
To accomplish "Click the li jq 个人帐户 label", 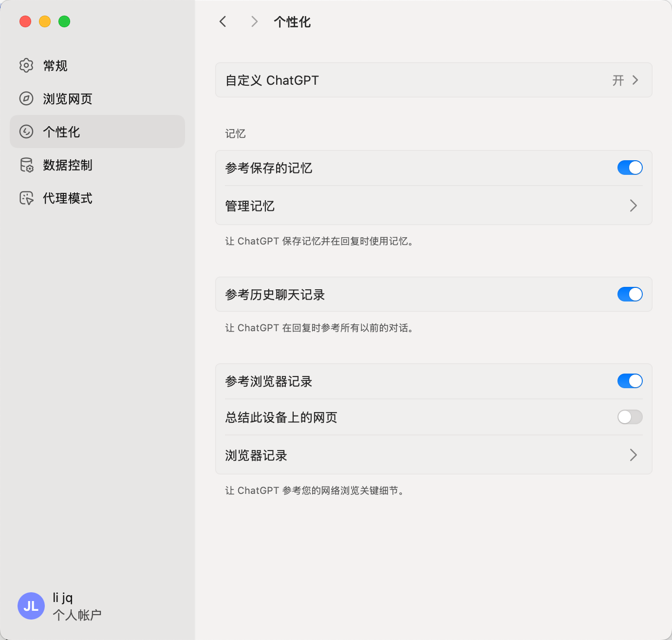I will pos(77,606).
